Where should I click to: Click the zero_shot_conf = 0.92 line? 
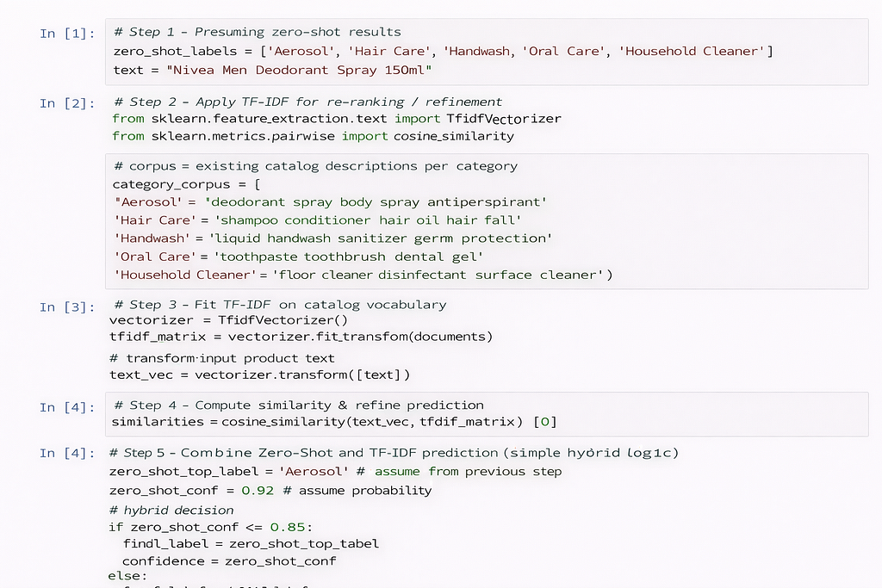[x=270, y=490]
